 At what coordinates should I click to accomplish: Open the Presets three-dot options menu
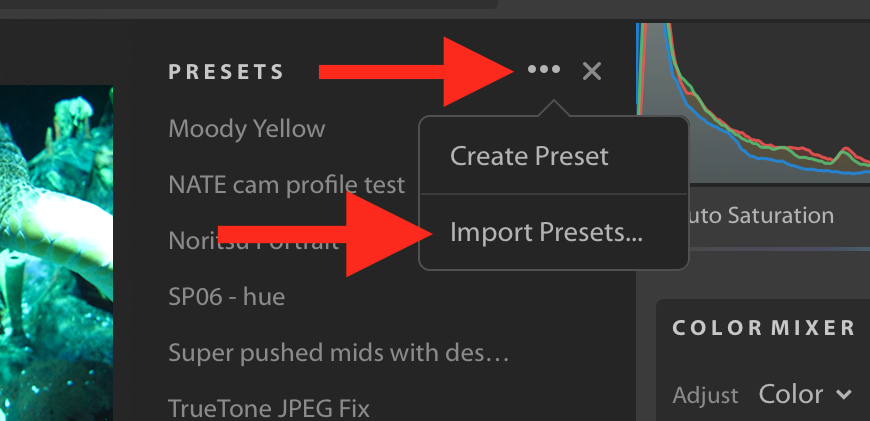[x=543, y=70]
